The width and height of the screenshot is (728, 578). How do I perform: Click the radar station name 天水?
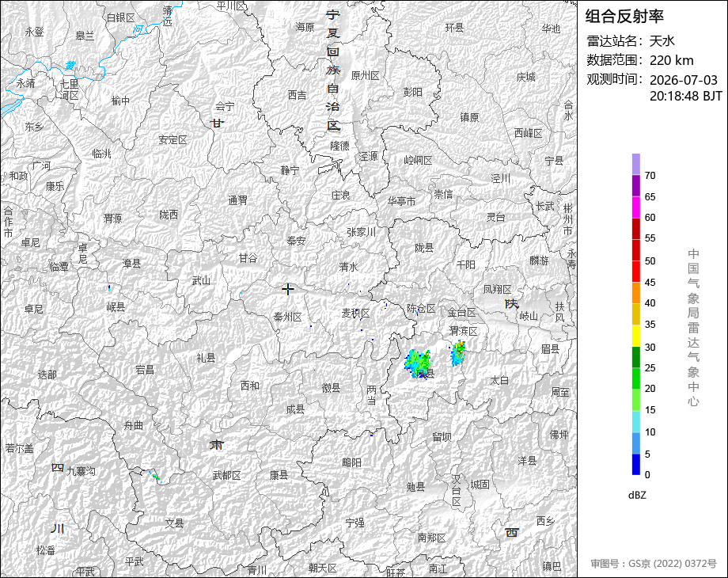point(662,41)
